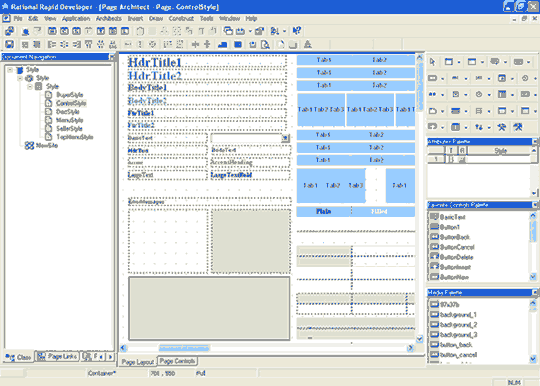Click the canvas vertical scroll-down arrow
Image resolution: width=540 pixels, height=386 pixels.
click(419, 339)
